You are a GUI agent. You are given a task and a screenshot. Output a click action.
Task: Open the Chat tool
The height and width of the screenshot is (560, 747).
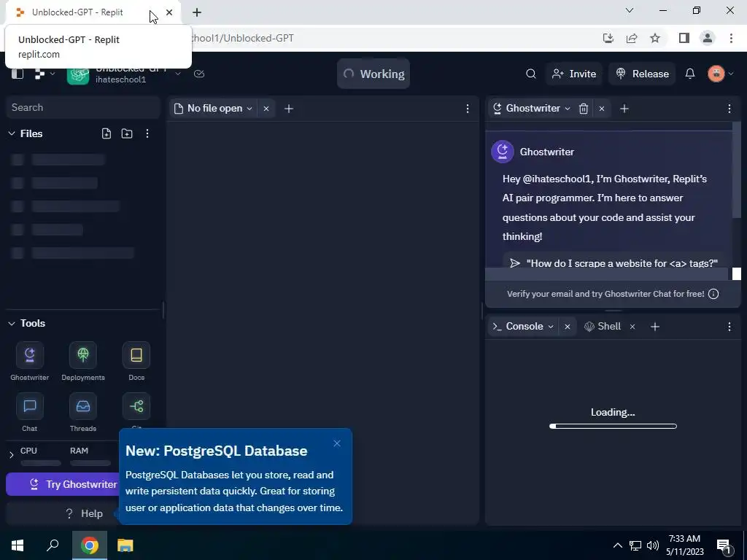click(29, 413)
